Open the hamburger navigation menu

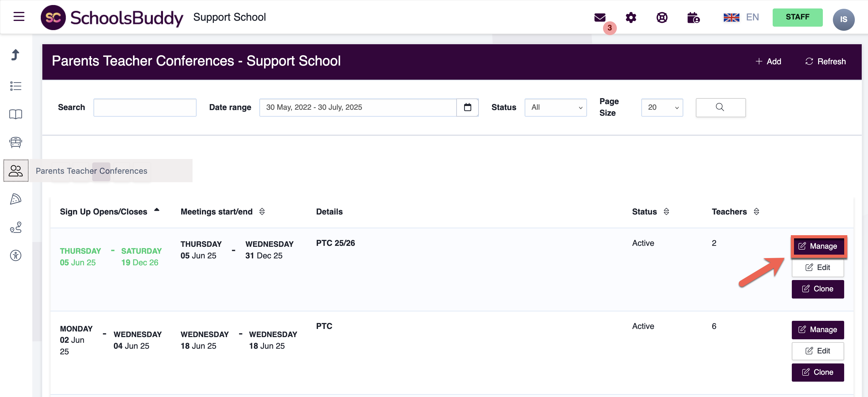tap(19, 17)
